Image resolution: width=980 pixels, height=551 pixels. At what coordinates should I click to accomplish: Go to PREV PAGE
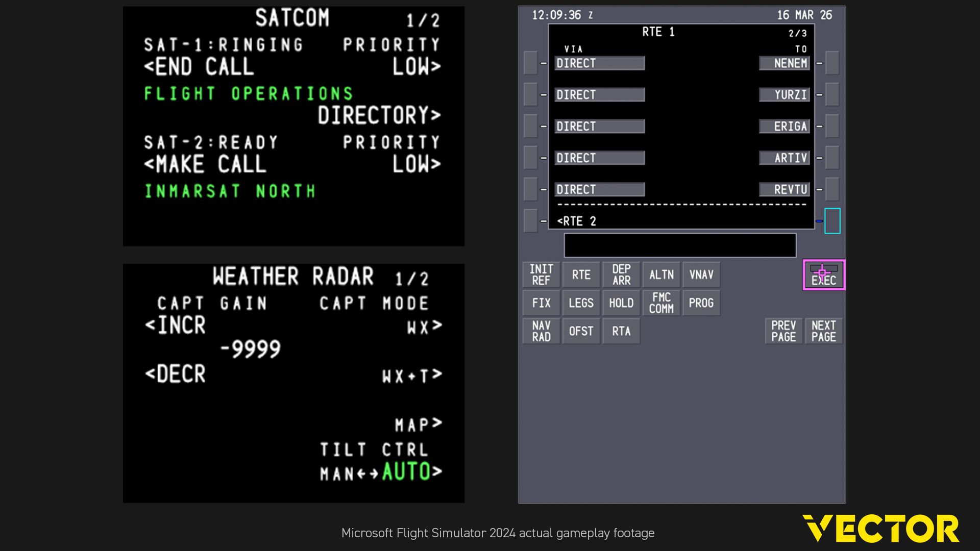tap(783, 331)
